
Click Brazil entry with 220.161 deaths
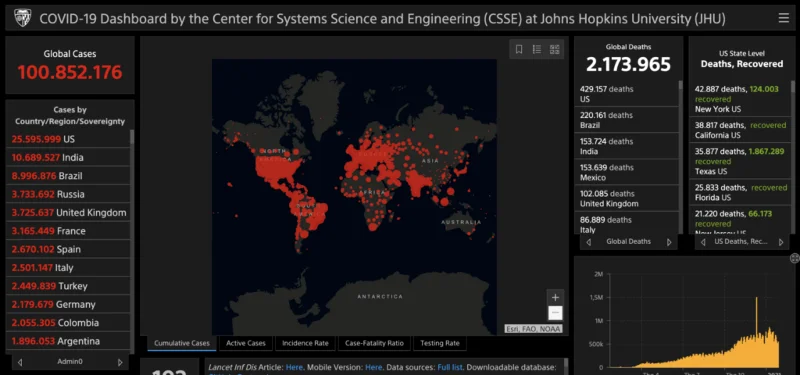(626, 120)
